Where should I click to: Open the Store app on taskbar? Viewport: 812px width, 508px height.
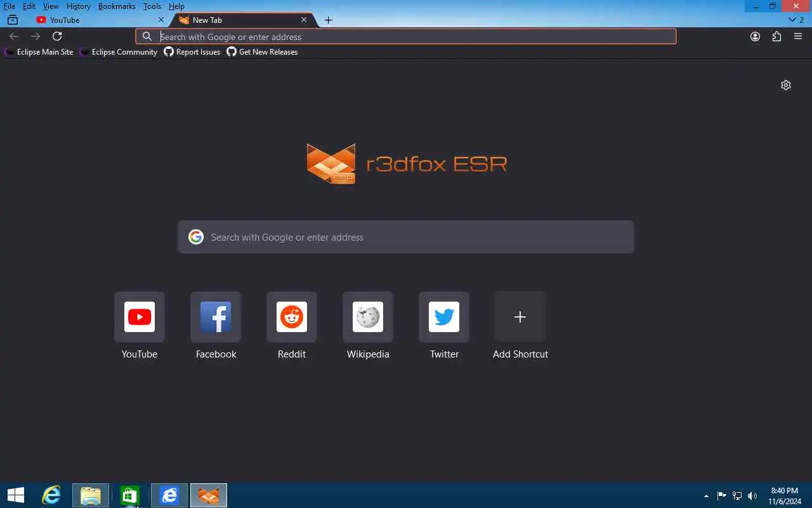coord(130,495)
